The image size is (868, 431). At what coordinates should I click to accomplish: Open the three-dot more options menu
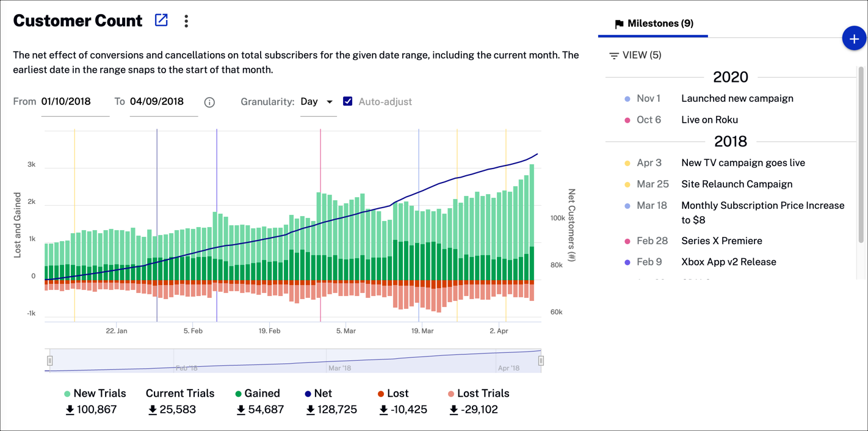tap(186, 21)
